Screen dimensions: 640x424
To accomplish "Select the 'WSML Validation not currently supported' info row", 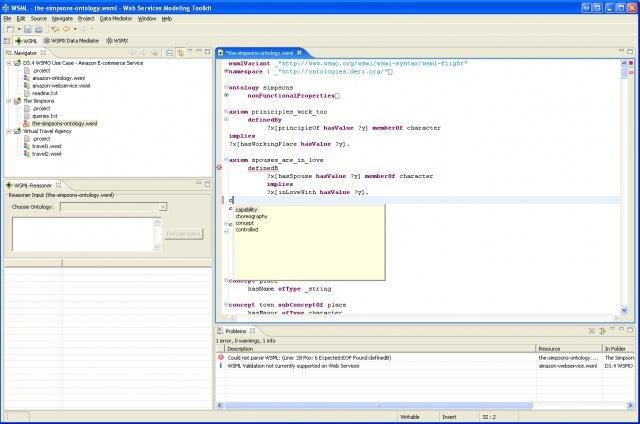I will click(425, 366).
